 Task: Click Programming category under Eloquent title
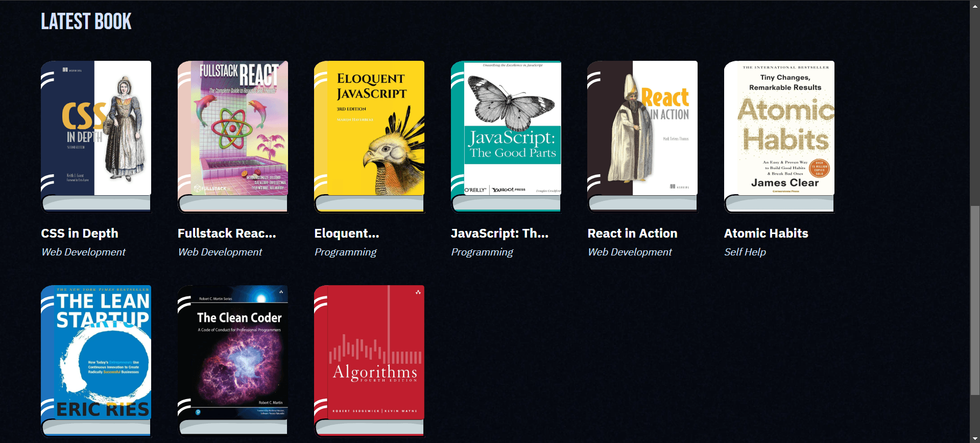[x=345, y=252]
